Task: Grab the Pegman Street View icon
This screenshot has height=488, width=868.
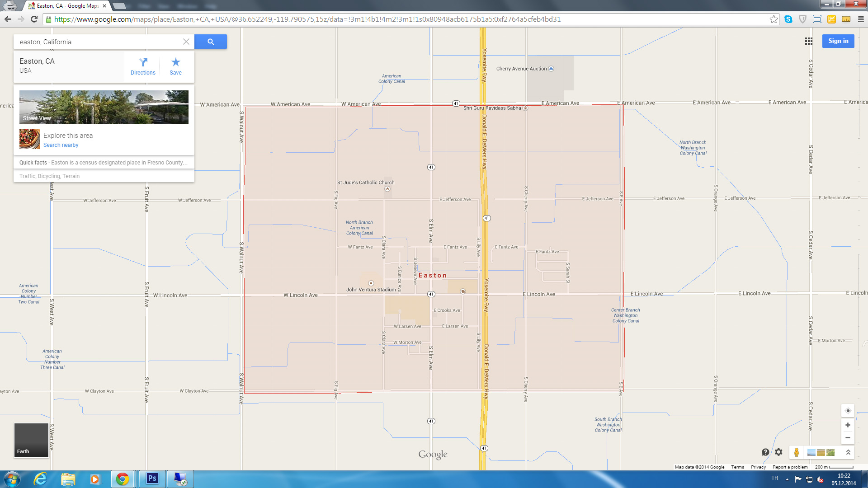Action: click(797, 452)
